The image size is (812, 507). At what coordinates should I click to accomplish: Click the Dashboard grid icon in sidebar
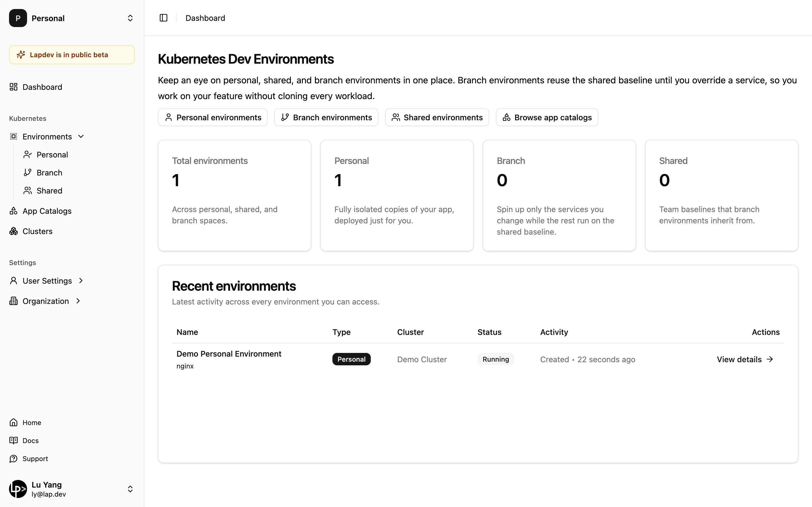pos(14,87)
